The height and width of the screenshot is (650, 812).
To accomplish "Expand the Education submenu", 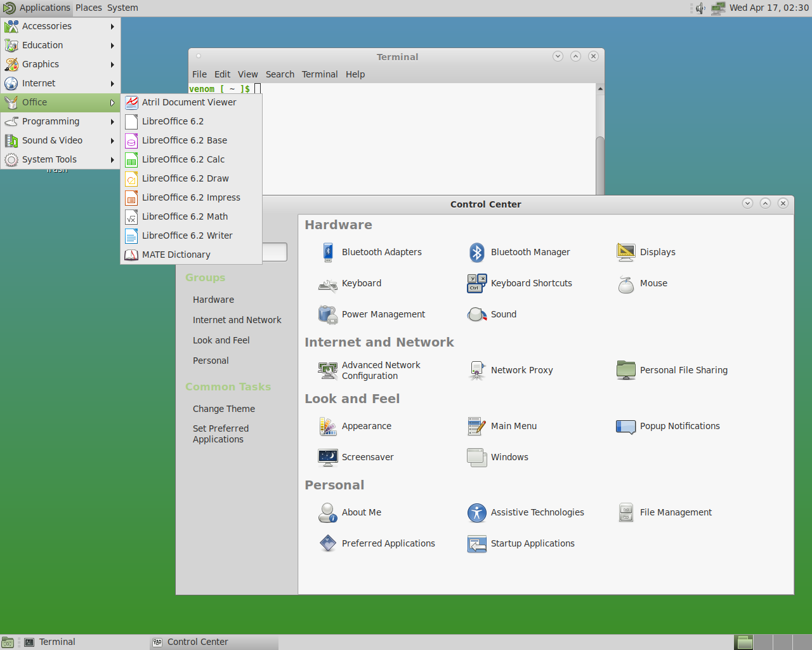I will point(60,45).
